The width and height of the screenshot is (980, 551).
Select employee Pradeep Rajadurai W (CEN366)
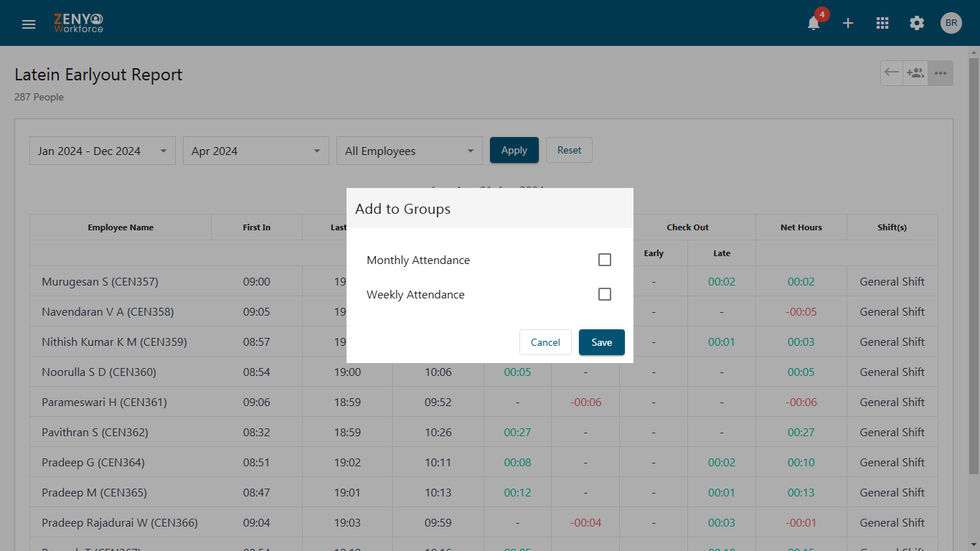(120, 522)
